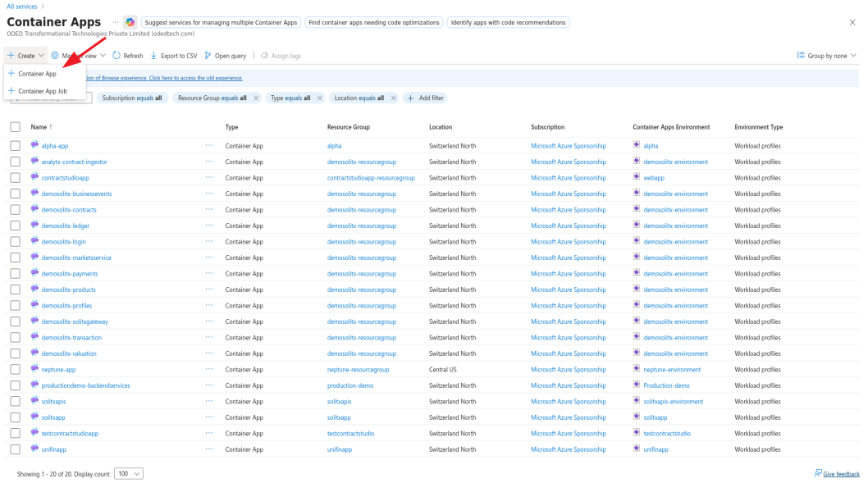Select the unifinapp row checkbox
This screenshot has height=488, width=868.
(x=15, y=449)
